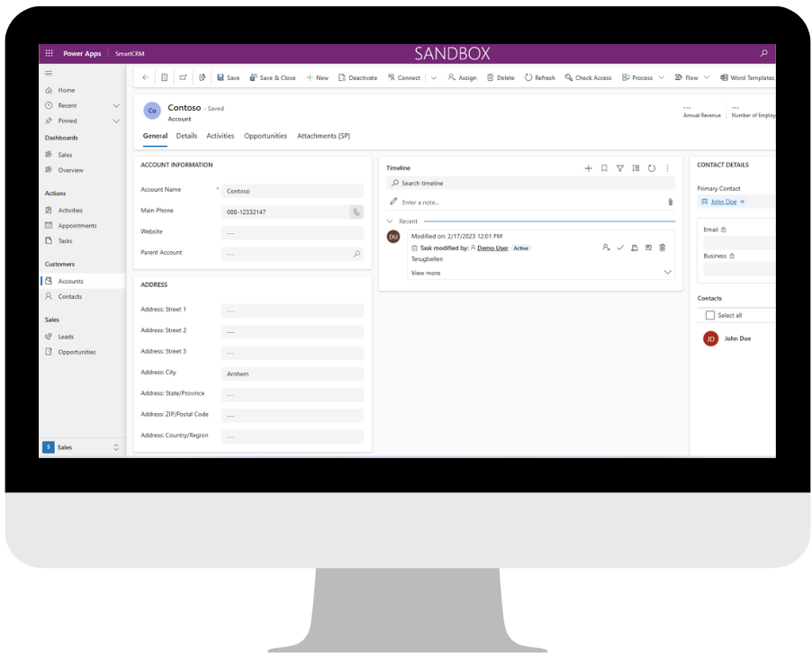
Task: Expand View more on the task entry
Action: (x=425, y=273)
